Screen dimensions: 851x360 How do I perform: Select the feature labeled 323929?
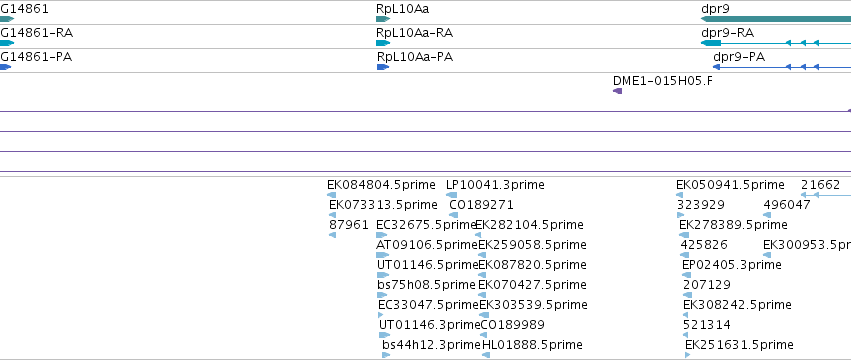click(701, 205)
